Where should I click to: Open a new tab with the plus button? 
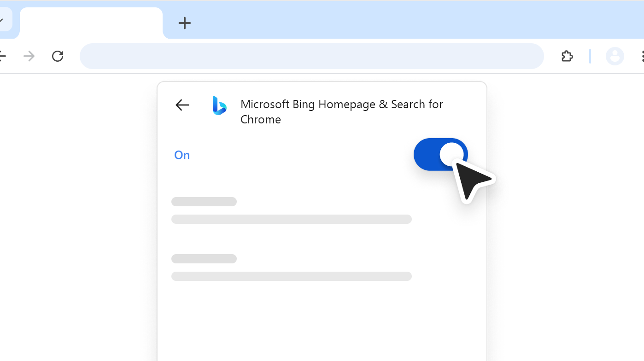point(185,23)
